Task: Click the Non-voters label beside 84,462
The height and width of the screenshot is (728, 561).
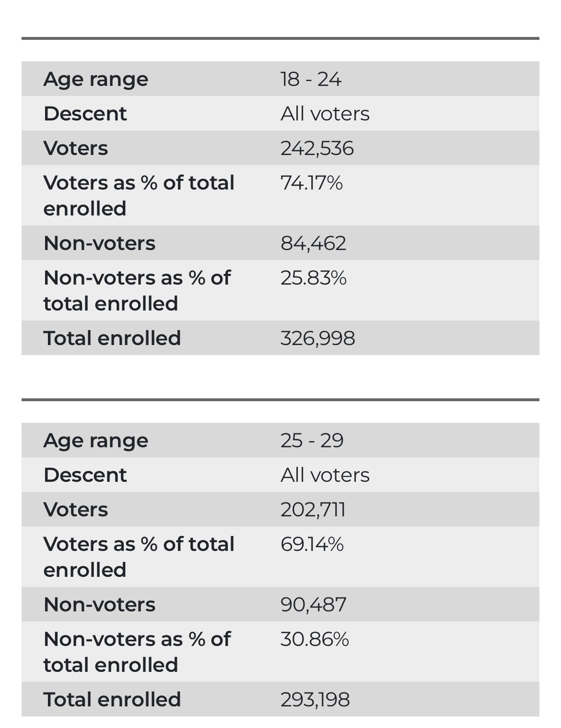Action: click(99, 243)
